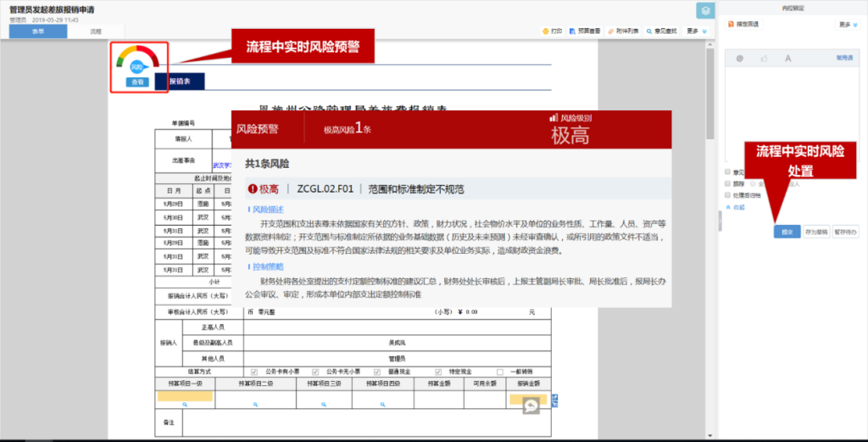868x442 pixels.
Task: Open the 附件列表 attachment list
Action: coord(624,31)
